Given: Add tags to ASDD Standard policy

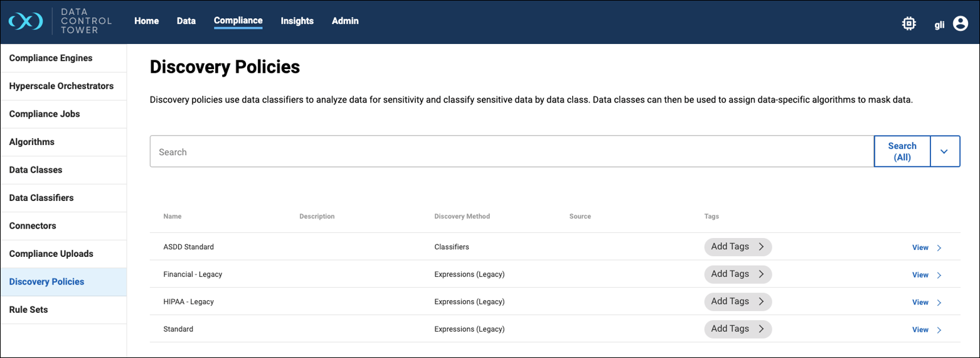Looking at the screenshot, I should [x=730, y=247].
